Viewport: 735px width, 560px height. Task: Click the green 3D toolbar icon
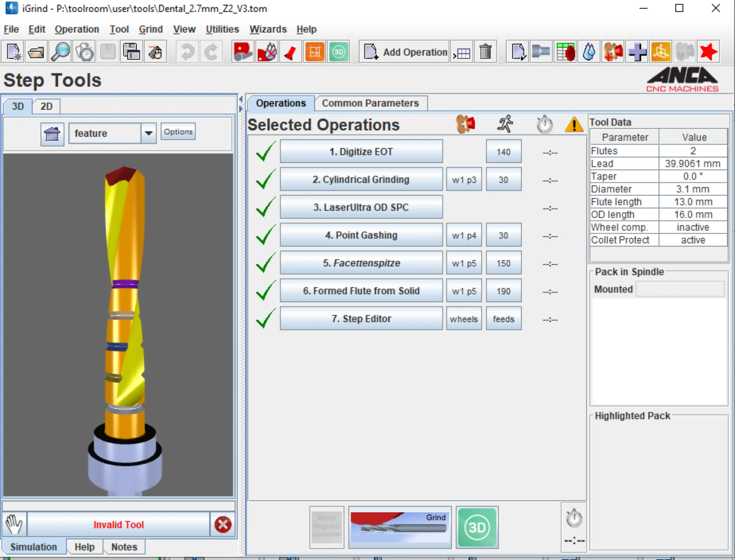click(x=338, y=52)
